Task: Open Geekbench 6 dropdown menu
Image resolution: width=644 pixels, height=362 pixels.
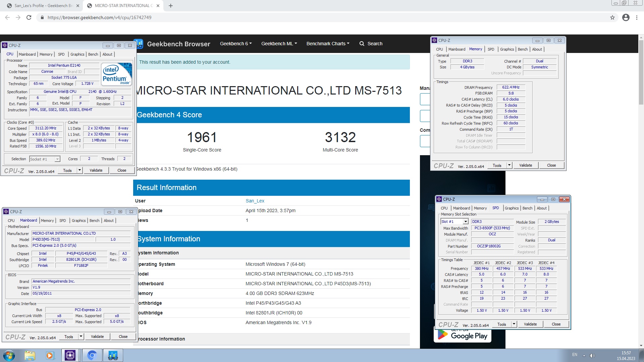Action: coord(236,44)
